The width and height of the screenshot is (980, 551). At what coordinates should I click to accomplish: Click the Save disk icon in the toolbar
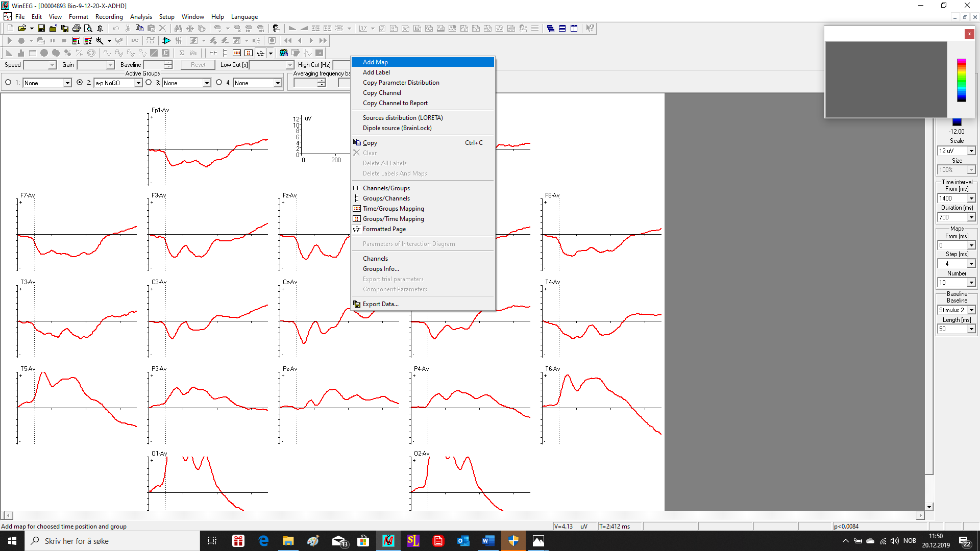point(41,29)
